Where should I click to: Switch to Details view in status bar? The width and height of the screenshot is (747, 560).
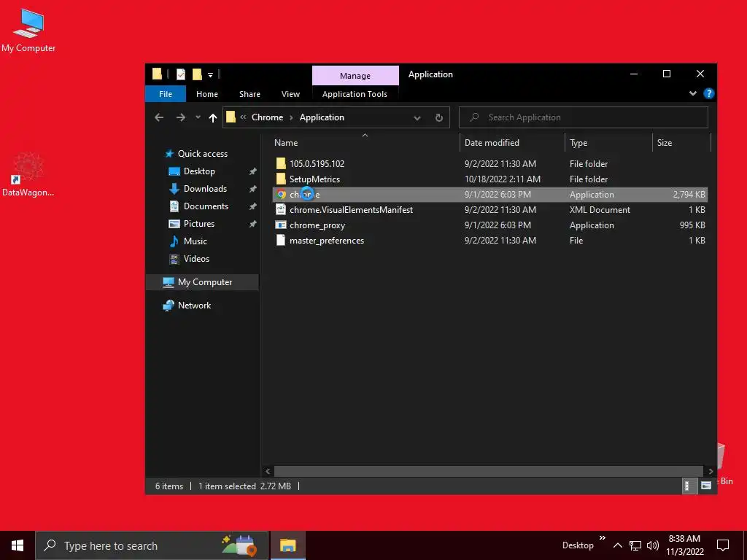click(689, 486)
